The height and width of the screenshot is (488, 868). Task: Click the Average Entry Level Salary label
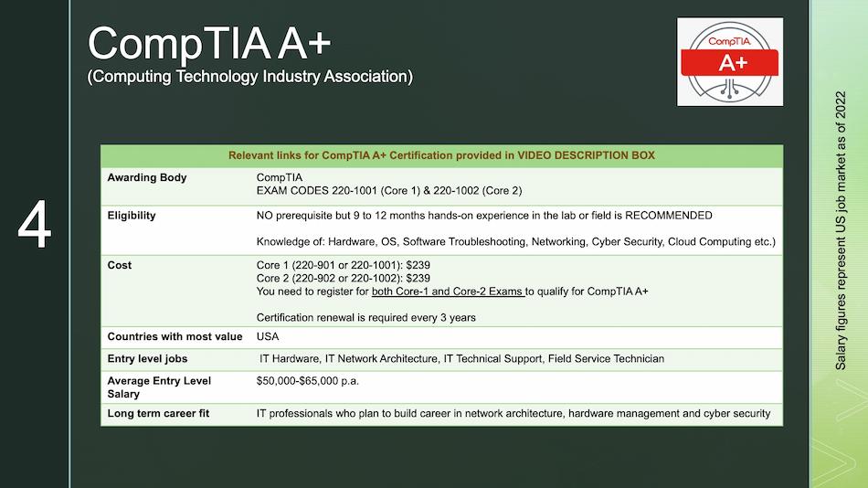tap(159, 387)
